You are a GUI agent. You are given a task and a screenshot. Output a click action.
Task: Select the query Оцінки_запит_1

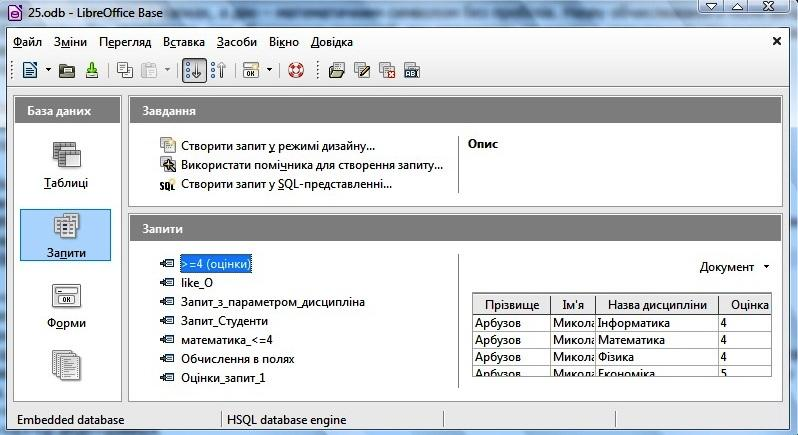(223, 378)
